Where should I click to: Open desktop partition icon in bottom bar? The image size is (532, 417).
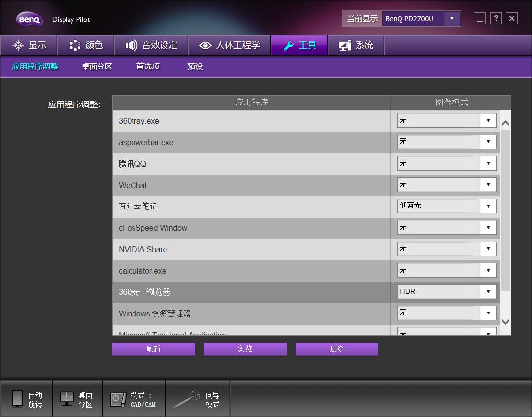67,399
